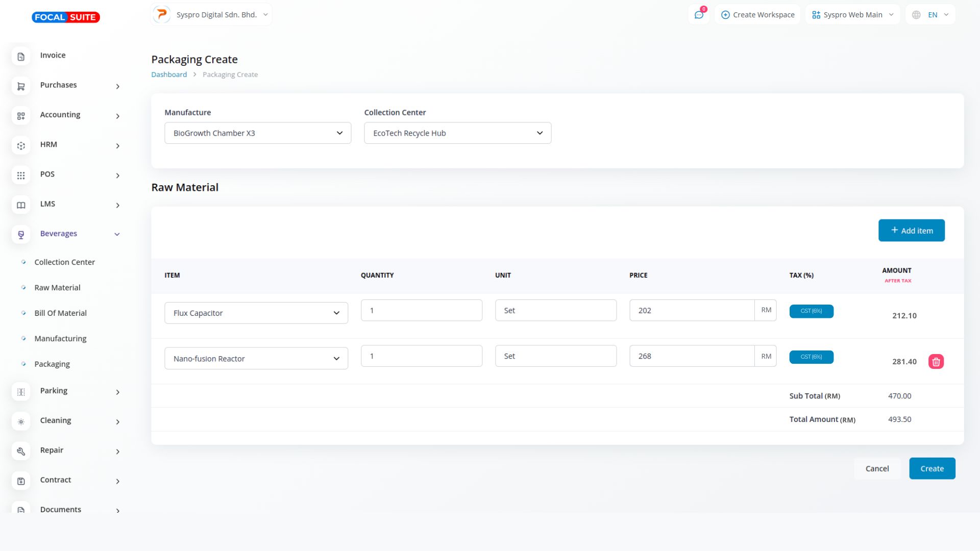Viewport: 980px width, 551px height.
Task: Click the Purchases cart icon
Action: tap(21, 86)
